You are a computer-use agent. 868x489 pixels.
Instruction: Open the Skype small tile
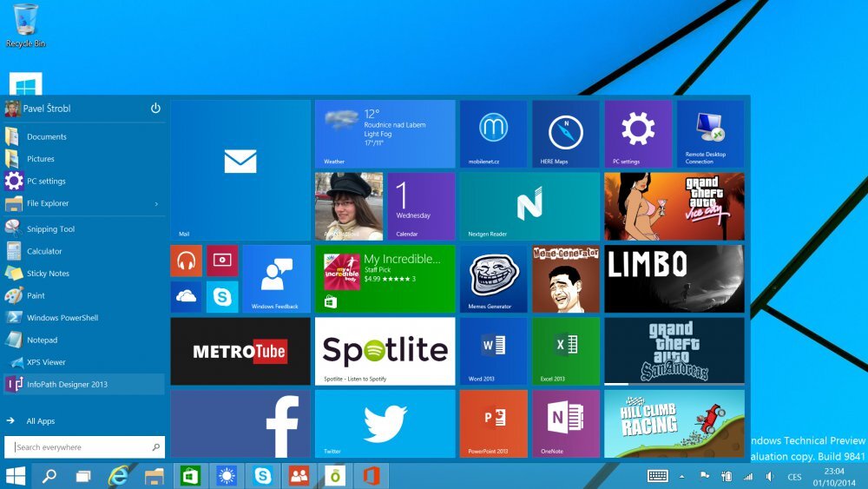[222, 297]
